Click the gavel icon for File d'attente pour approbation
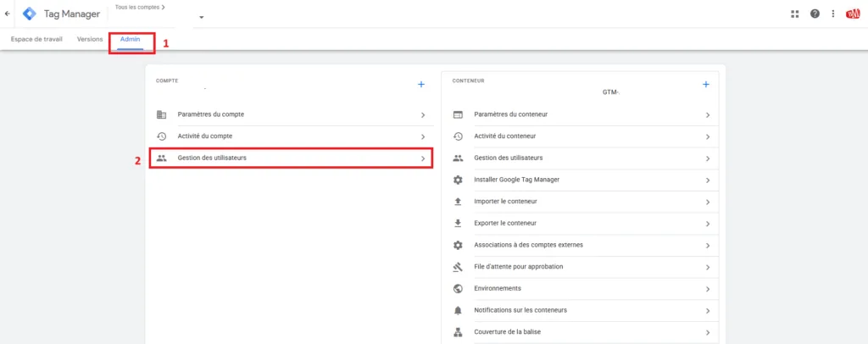The image size is (868, 344). coord(457,267)
